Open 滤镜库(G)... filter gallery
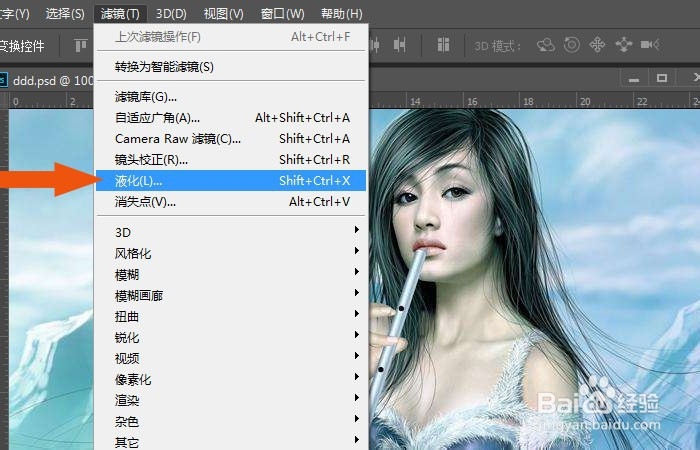 pyautogui.click(x=231, y=97)
